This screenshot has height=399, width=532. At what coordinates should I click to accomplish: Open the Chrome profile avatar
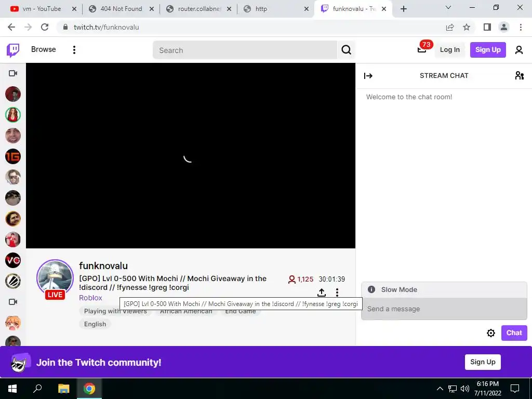[x=504, y=27]
